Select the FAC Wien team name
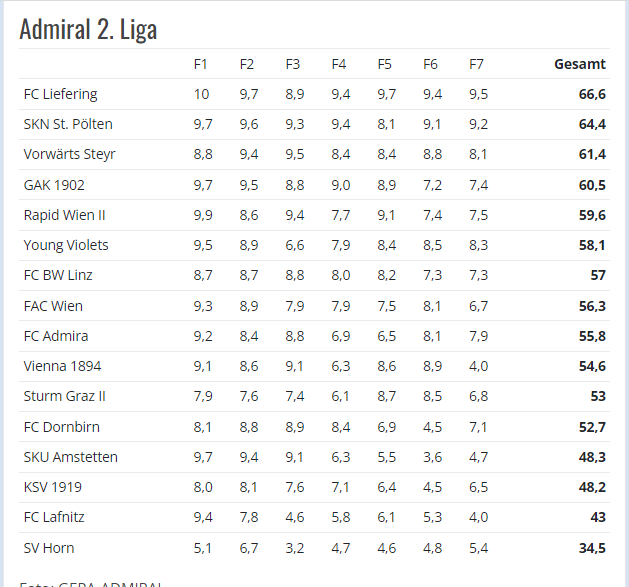 click(x=53, y=306)
